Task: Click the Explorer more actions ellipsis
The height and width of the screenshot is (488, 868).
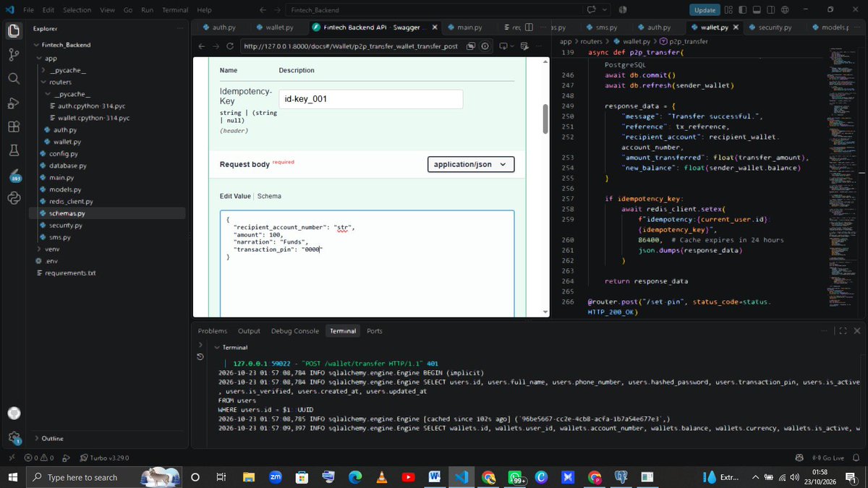Action: 179,29
